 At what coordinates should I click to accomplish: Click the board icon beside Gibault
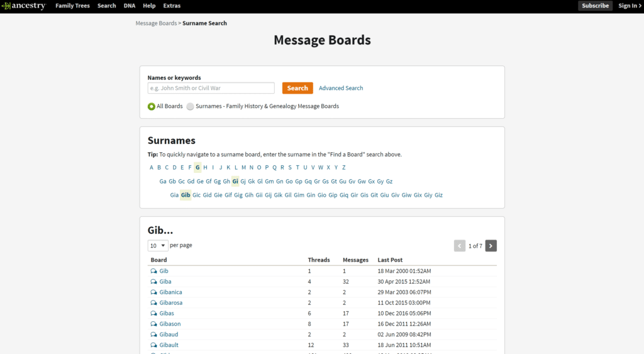pos(154,345)
